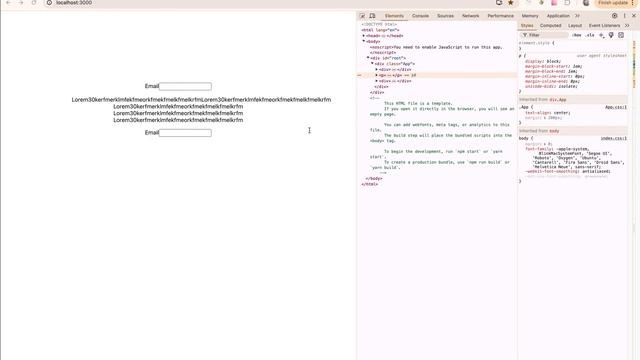This screenshot has width=640, height=360.
Task: Click the second Email input field
Action: coord(185,133)
